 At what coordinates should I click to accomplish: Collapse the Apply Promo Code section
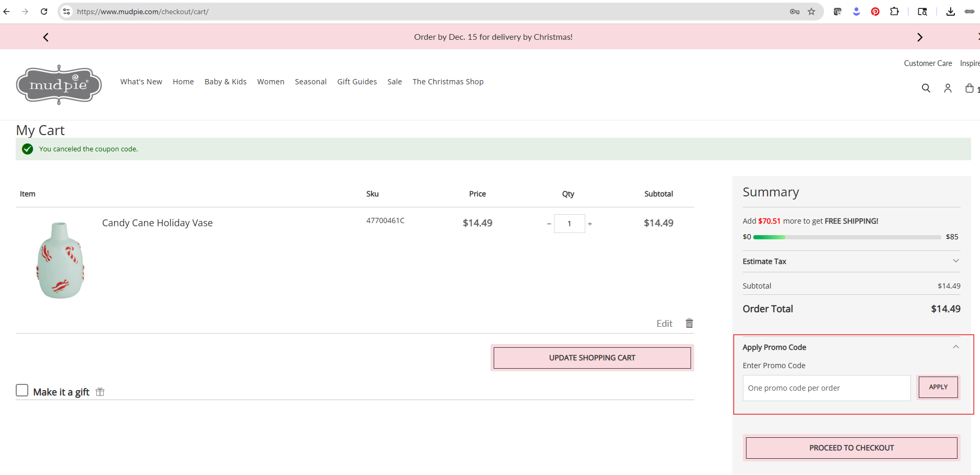coord(955,347)
